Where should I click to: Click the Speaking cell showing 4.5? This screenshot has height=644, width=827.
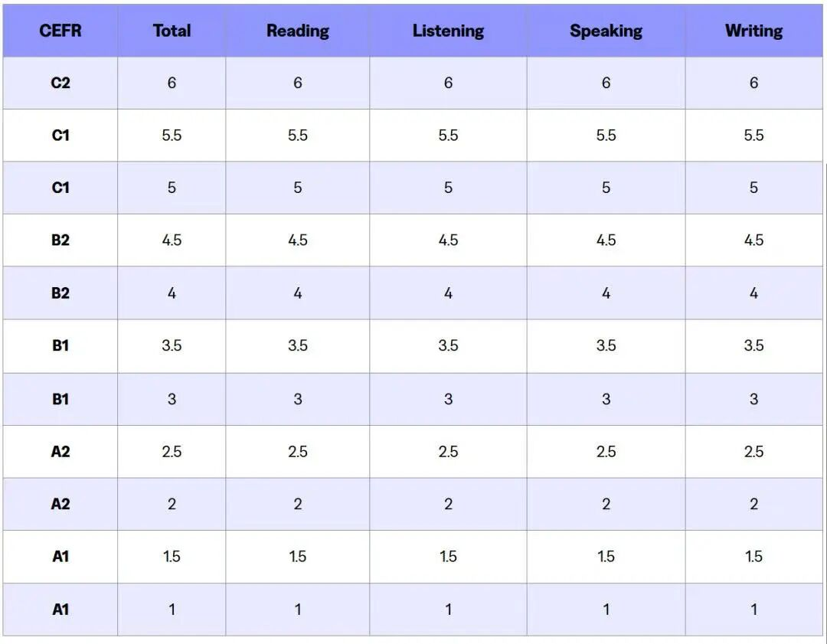pyautogui.click(x=606, y=240)
